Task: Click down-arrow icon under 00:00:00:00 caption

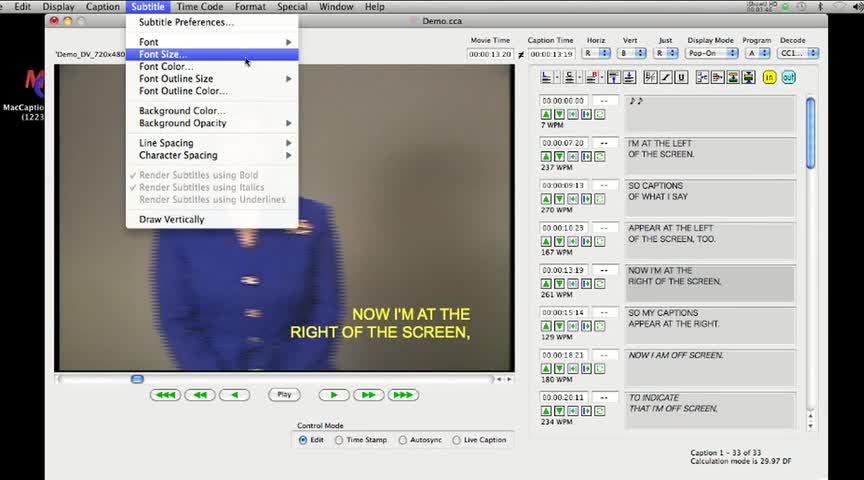Action: [559, 114]
